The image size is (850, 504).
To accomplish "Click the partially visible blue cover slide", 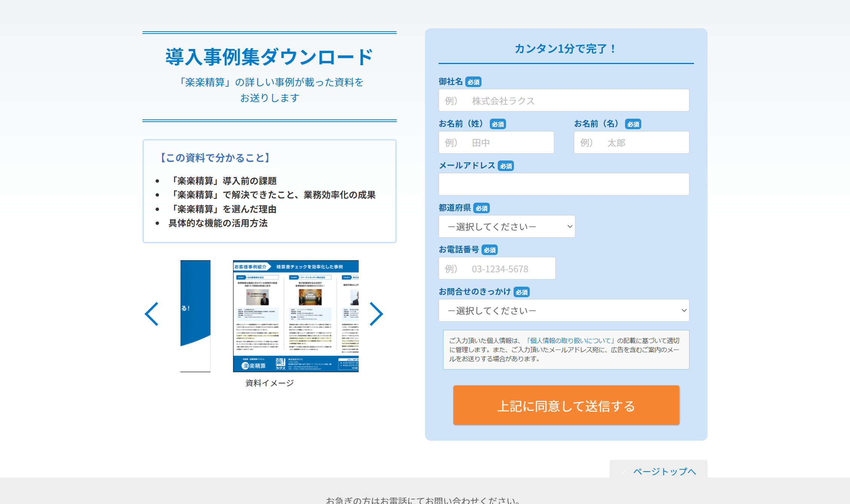I will (195, 316).
